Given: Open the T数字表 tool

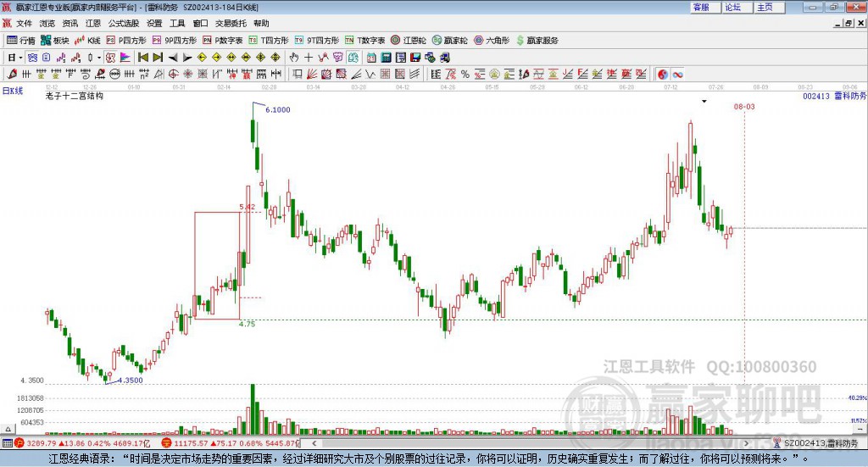Looking at the screenshot, I should click(364, 41).
